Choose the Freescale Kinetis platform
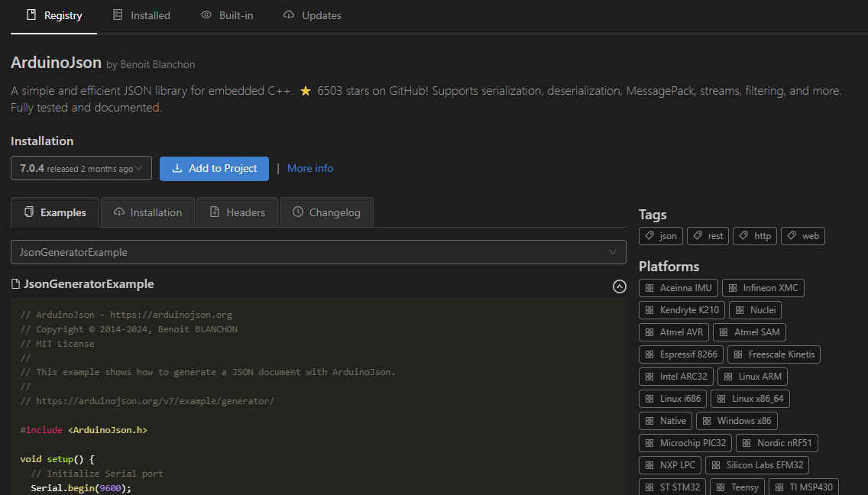This screenshot has width=868, height=495. (x=774, y=354)
